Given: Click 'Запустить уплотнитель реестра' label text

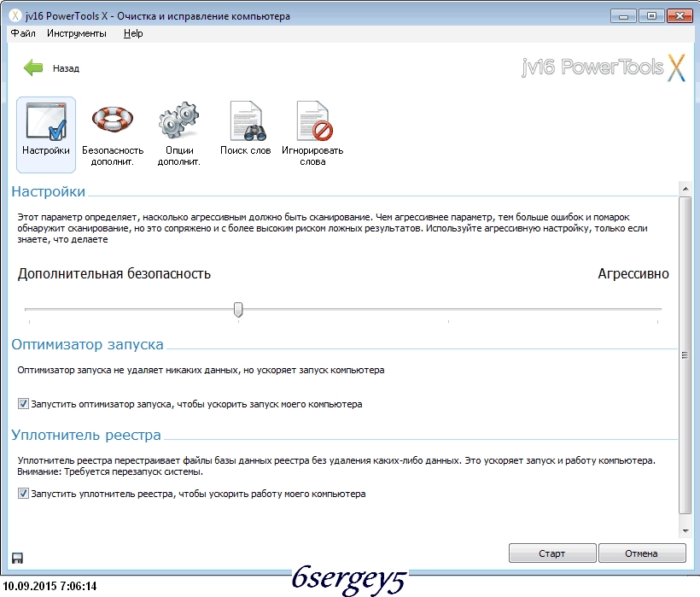Looking at the screenshot, I should 198,494.
